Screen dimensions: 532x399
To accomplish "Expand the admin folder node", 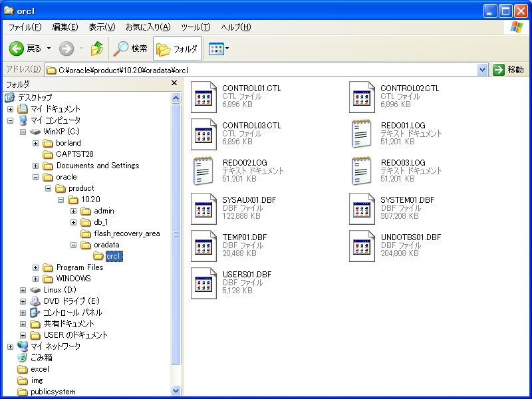I will [73, 211].
